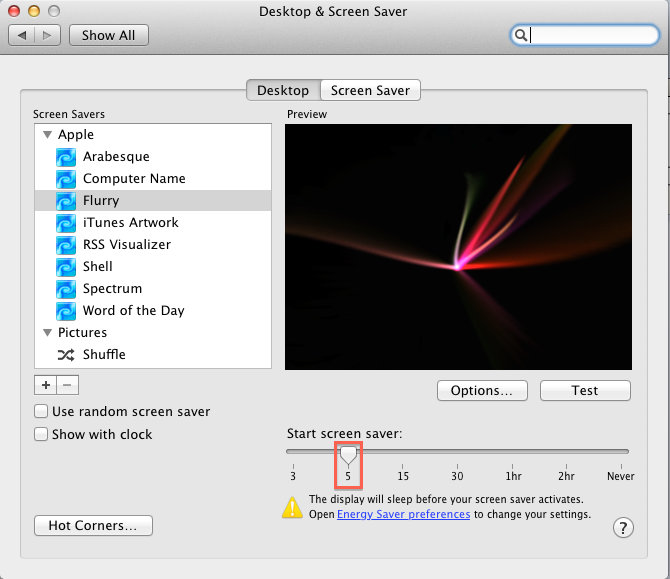Enable Show with clock checkbox

click(x=41, y=434)
